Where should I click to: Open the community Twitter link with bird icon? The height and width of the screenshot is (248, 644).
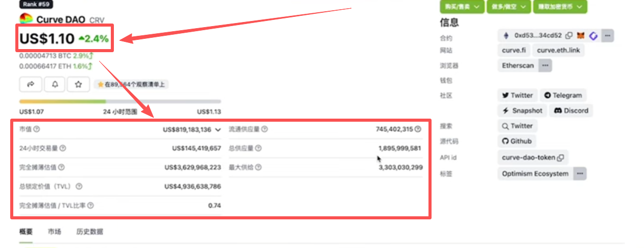[517, 95]
